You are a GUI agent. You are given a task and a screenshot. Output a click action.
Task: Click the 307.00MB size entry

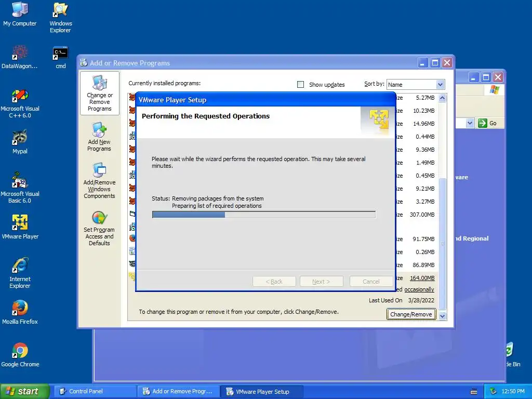[422, 215]
